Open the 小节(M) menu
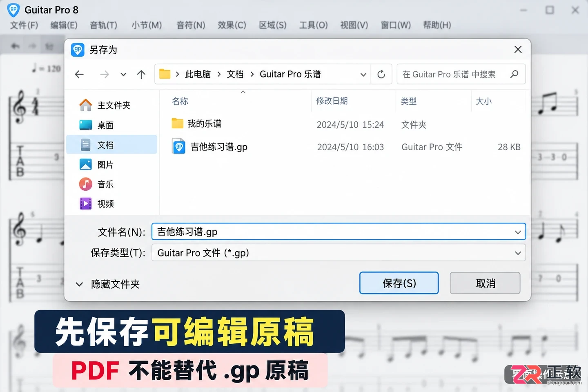 [x=147, y=25]
